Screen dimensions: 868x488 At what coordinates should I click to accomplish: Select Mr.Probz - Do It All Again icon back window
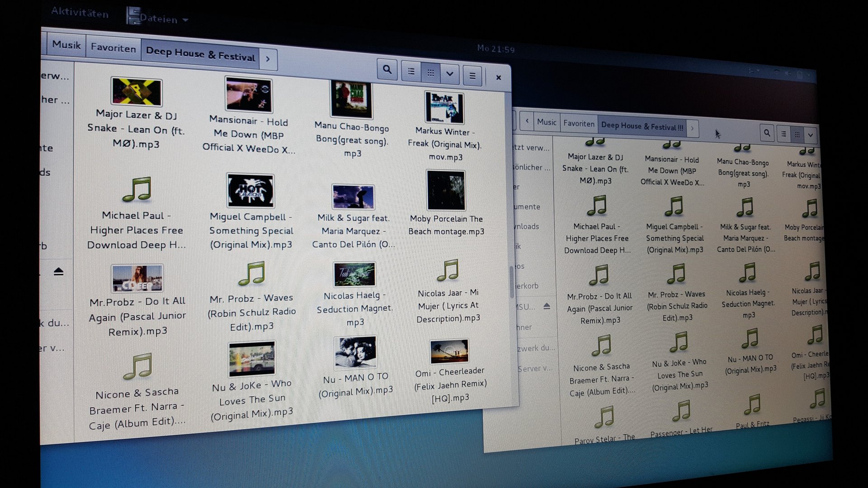599,274
